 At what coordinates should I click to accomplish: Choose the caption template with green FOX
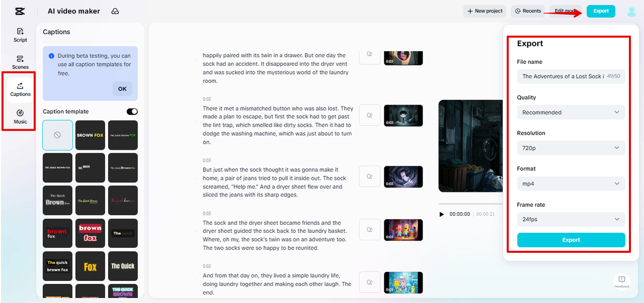click(x=123, y=135)
